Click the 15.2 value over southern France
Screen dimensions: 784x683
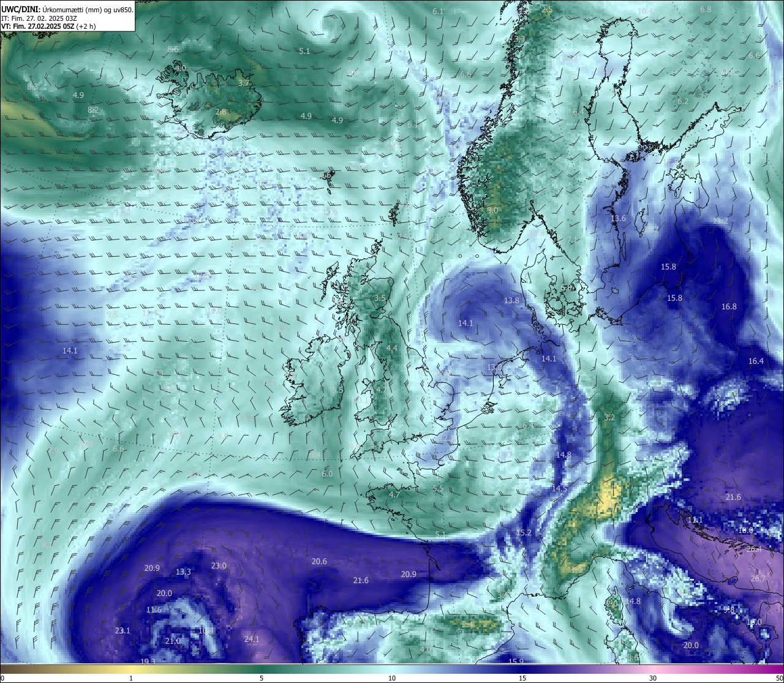coord(524,532)
